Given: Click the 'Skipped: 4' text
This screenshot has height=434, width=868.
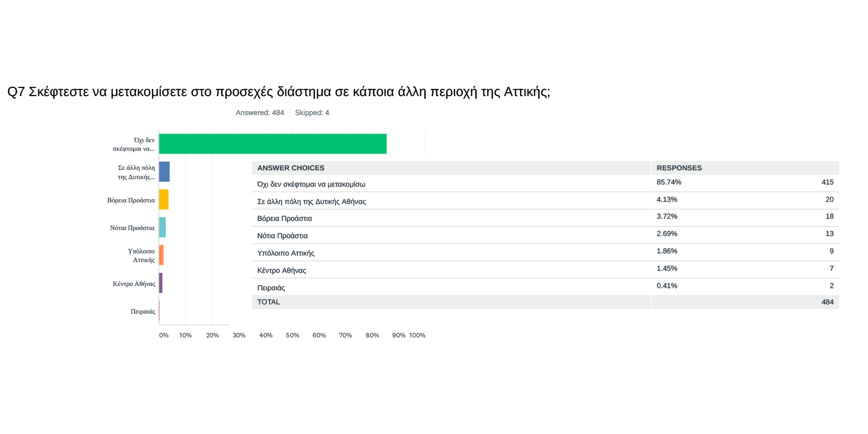Looking at the screenshot, I should coord(312,113).
